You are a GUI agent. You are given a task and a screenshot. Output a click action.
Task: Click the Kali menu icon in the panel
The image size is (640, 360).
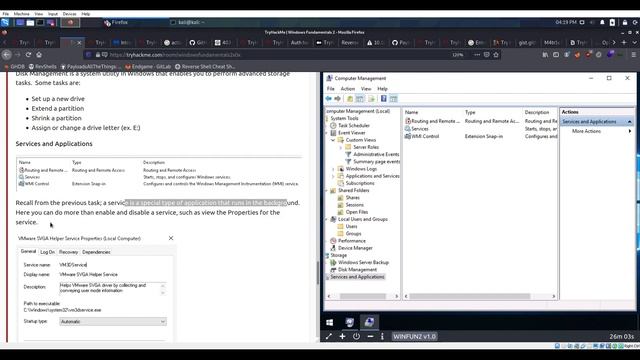click(4, 22)
